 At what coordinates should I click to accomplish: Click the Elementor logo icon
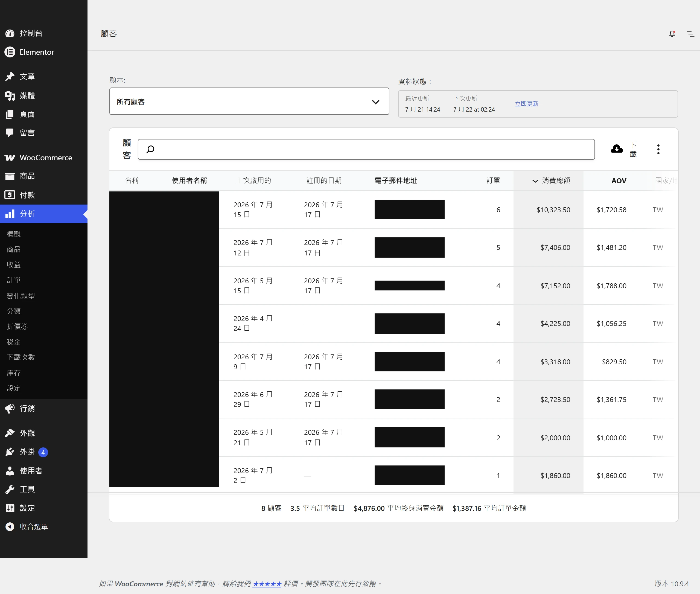tap(10, 52)
